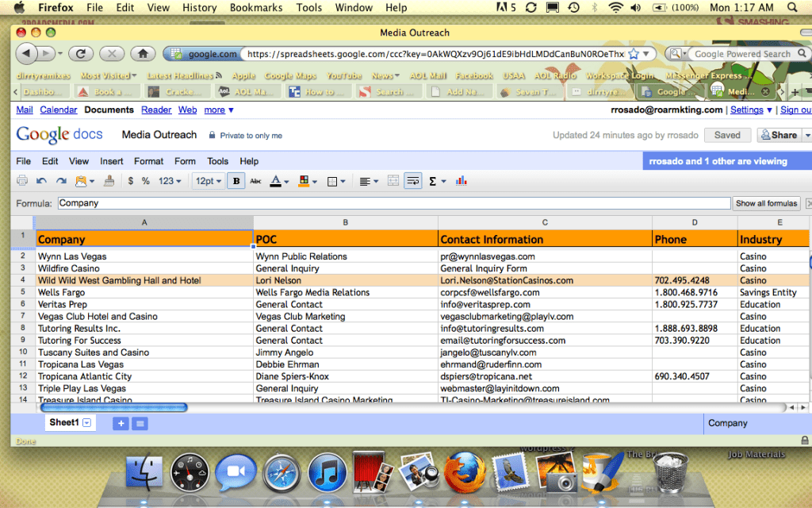Click the Share button
Screen dimensions: 812x508
tap(779, 135)
